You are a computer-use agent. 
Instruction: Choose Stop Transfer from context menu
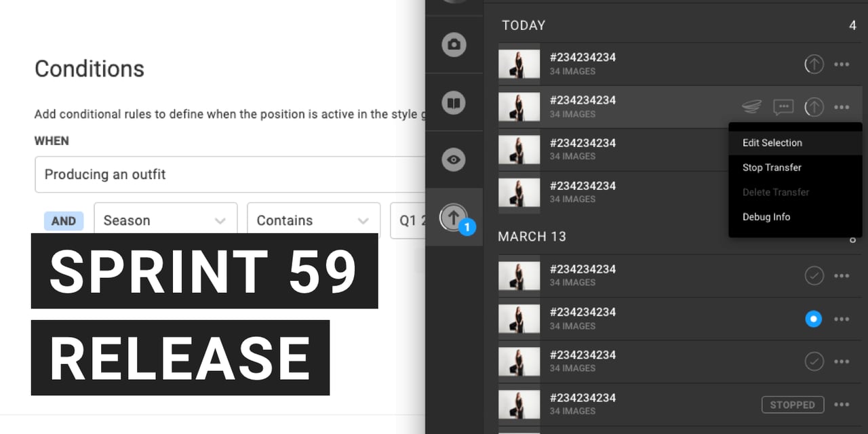[x=772, y=167]
